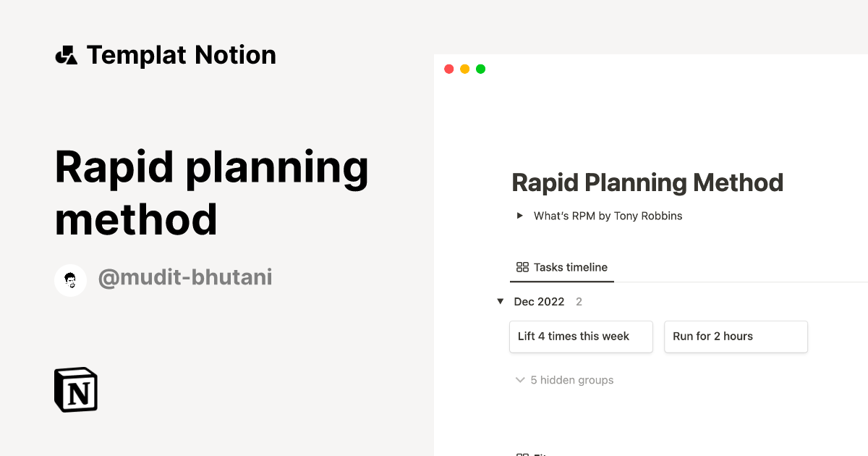The height and width of the screenshot is (456, 868).
Task: Select the board view icon beside Tasks timeline
Action: click(x=522, y=267)
